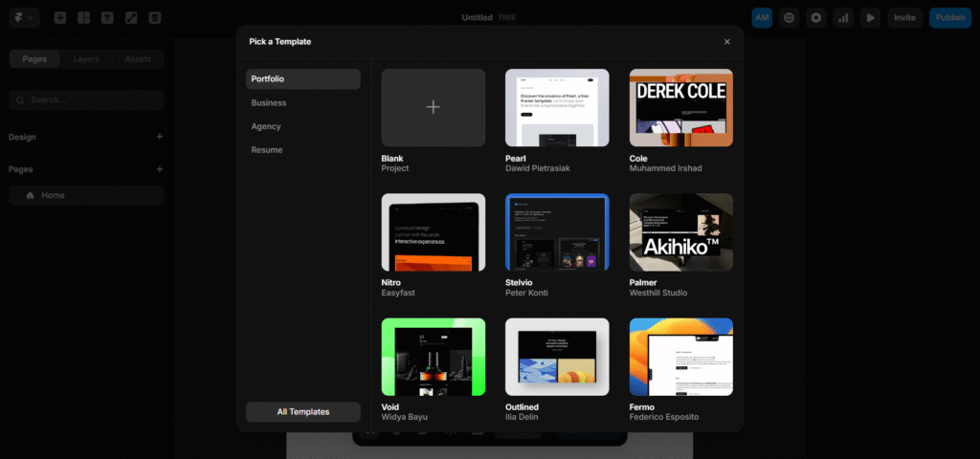The height and width of the screenshot is (459, 980).
Task: Click the AM user avatar
Action: (762, 17)
